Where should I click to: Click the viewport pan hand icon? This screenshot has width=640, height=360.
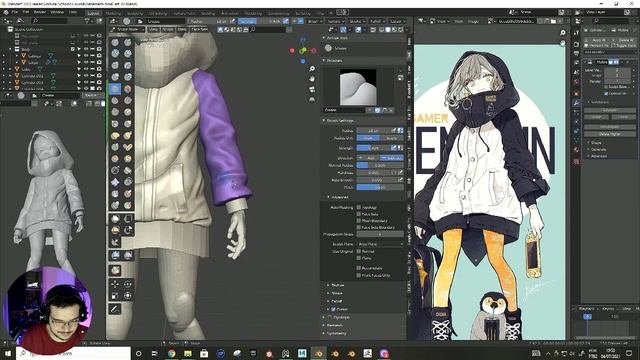312,78
